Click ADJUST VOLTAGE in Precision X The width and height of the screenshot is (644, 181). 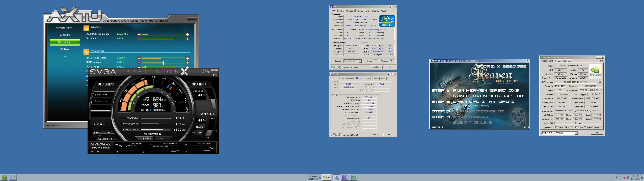click(x=103, y=132)
